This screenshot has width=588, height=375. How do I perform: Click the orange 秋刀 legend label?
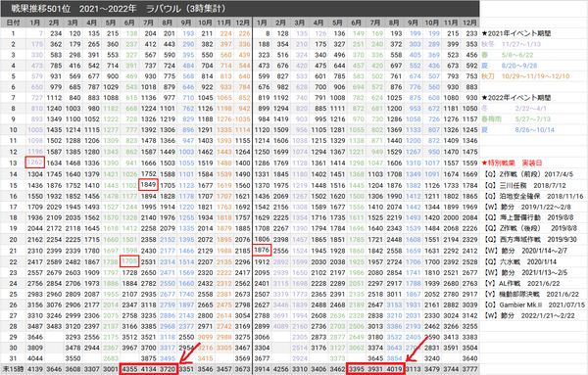tap(488, 76)
